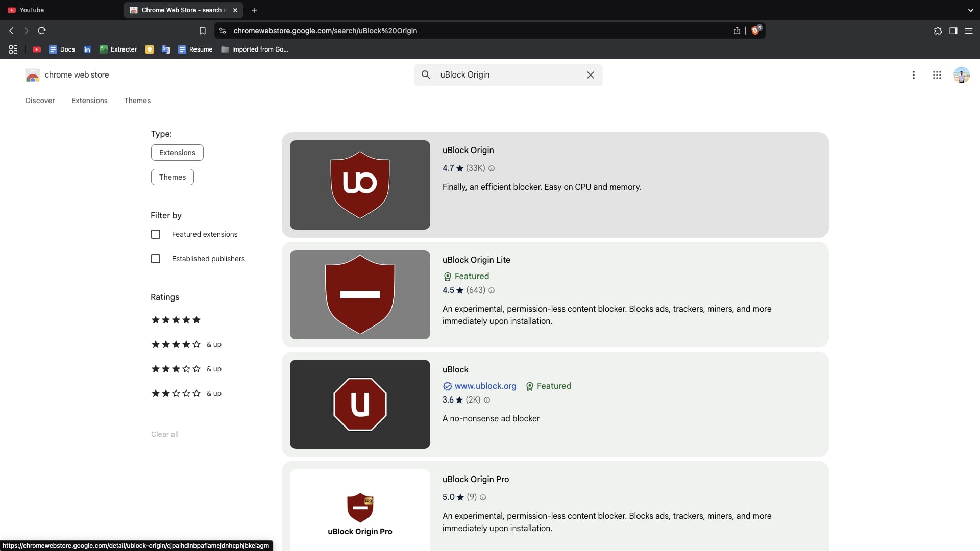Screen dimensions: 980x551
Task: Filter by four stars & up
Action: (186, 344)
